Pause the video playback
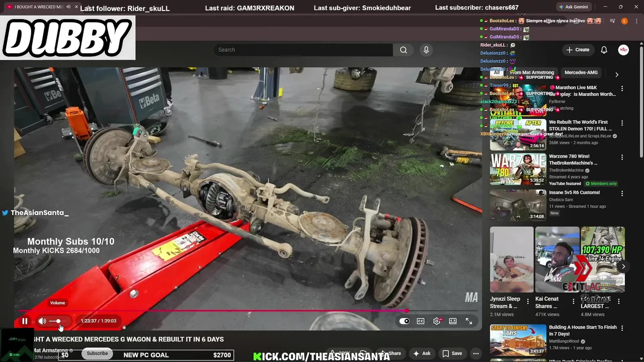The width and height of the screenshot is (644, 362). [x=25, y=321]
